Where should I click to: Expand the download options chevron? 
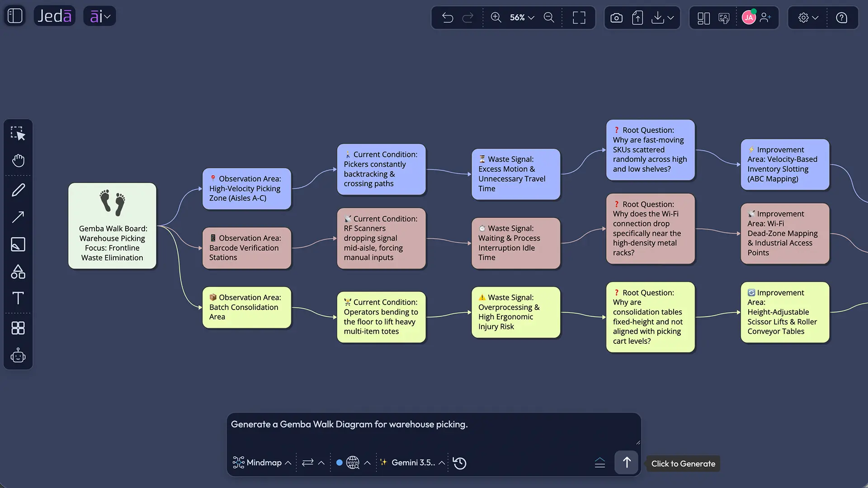point(670,18)
